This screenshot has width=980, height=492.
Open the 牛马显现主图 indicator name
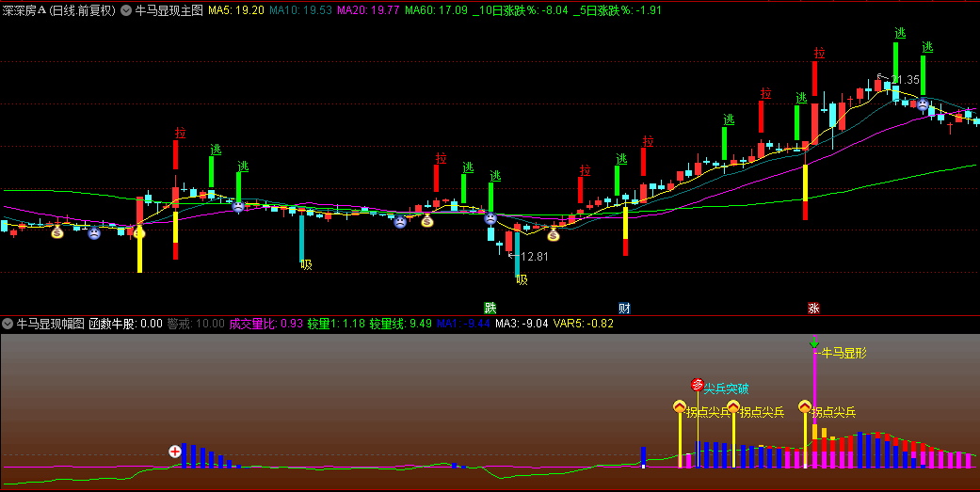click(x=169, y=10)
